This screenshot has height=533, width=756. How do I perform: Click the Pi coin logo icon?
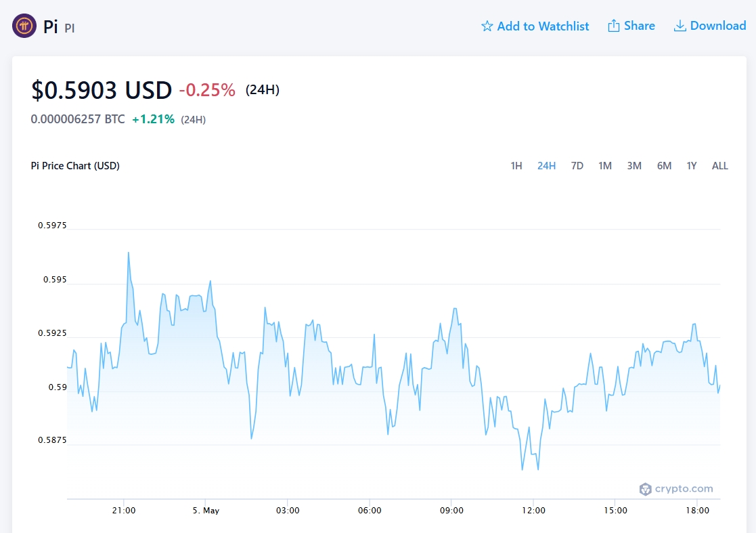[25, 26]
